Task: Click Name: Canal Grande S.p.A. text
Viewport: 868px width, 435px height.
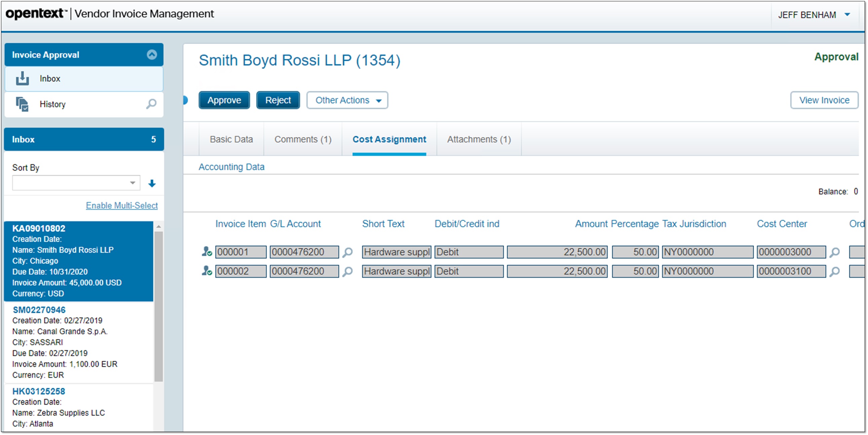Action: (60, 331)
